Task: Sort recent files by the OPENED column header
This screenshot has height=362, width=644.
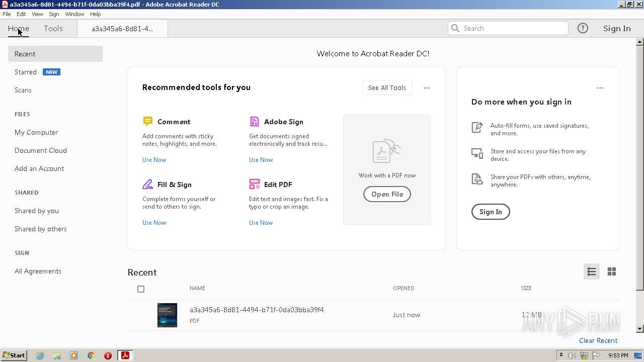Action: point(404,288)
